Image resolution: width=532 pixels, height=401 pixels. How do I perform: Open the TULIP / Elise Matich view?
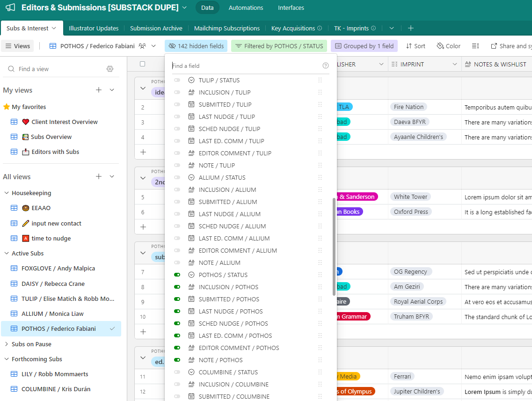(x=61, y=299)
